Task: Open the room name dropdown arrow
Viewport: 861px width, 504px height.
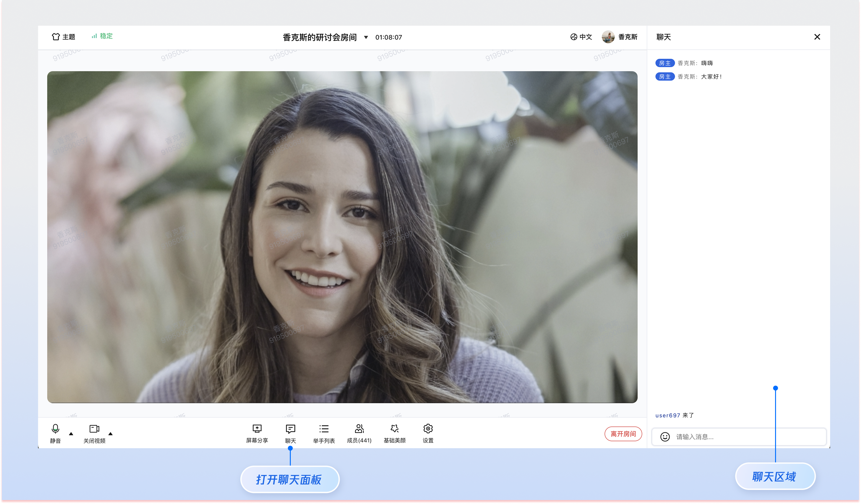Action: coord(366,37)
